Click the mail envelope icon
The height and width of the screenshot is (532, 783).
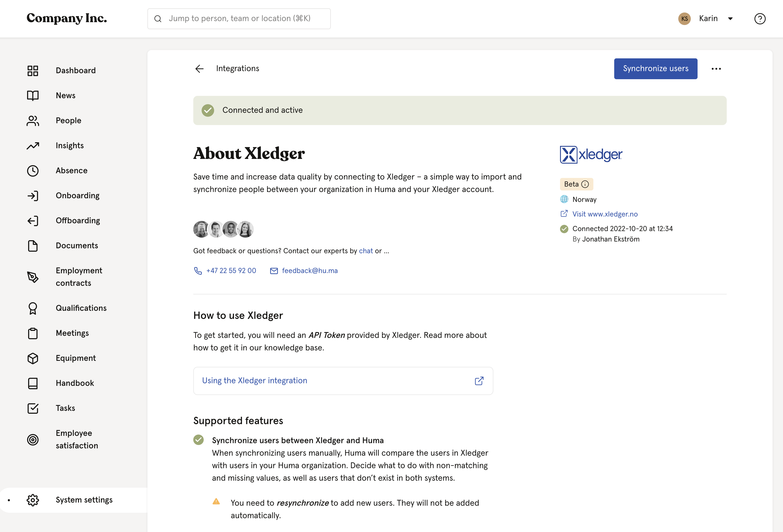[x=274, y=271]
